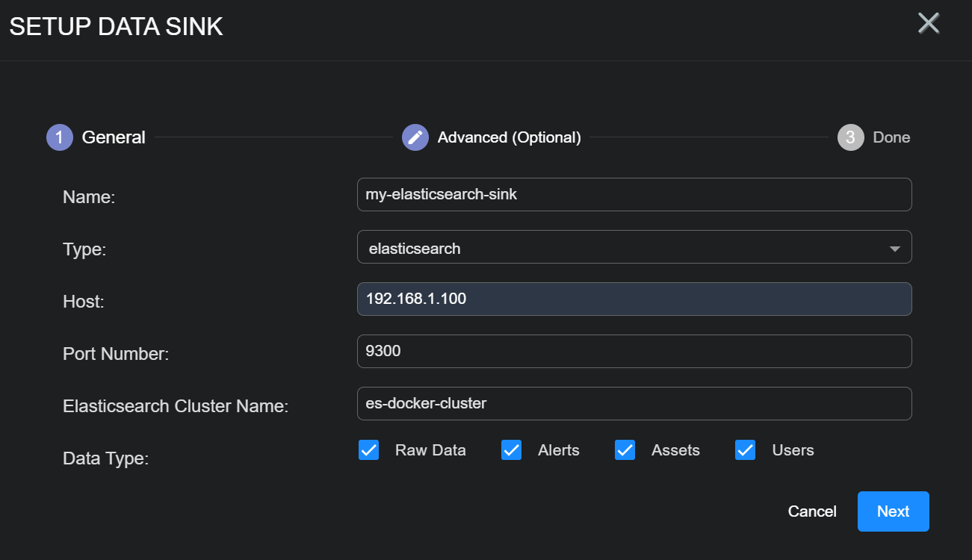Click the Raw Data checkbox label text
The width and height of the screenshot is (972, 560).
pos(430,450)
